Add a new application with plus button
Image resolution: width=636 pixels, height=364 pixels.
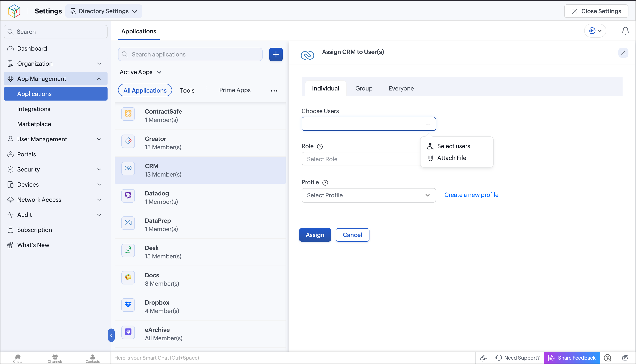[x=276, y=54]
